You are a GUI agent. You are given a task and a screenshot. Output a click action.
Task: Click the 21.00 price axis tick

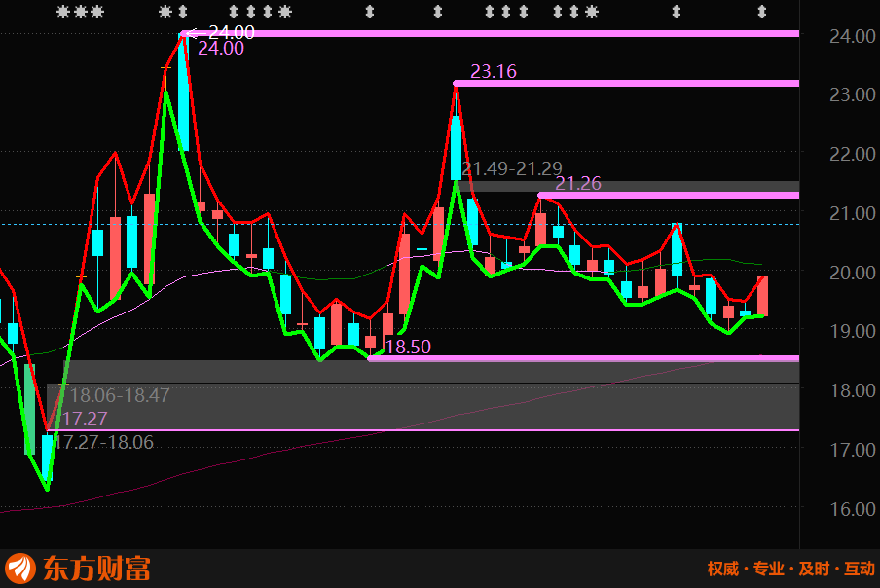click(x=853, y=213)
